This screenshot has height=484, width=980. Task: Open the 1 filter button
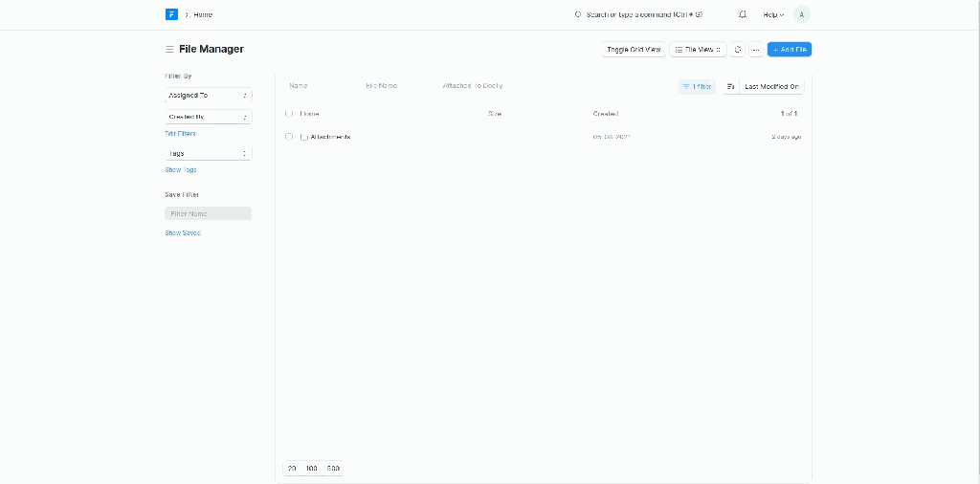coord(697,87)
